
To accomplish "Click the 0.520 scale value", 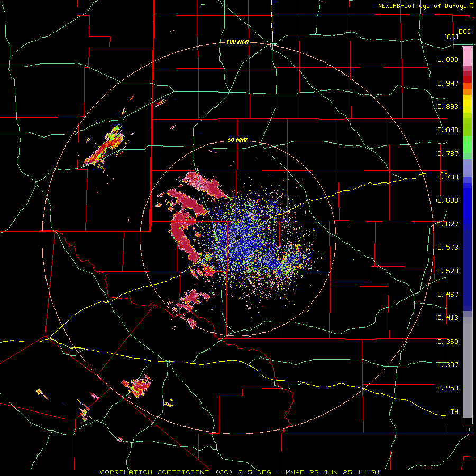I will (x=448, y=271).
